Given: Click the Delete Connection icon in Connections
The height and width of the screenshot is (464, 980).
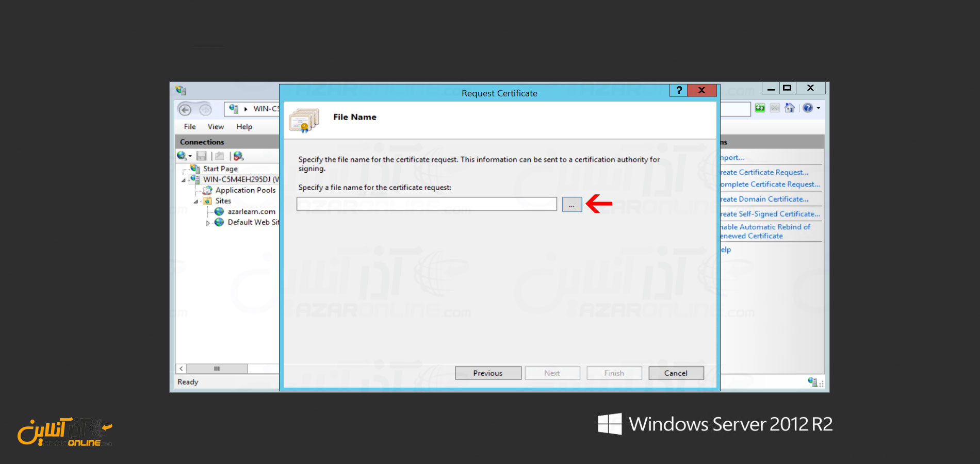Looking at the screenshot, I should pyautogui.click(x=238, y=156).
